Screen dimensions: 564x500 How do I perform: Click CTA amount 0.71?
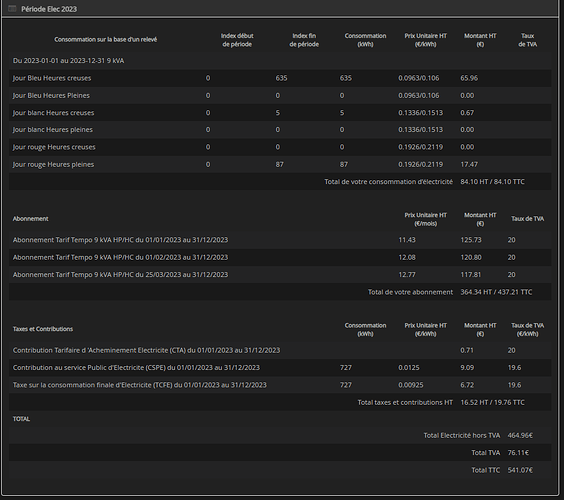coord(467,350)
